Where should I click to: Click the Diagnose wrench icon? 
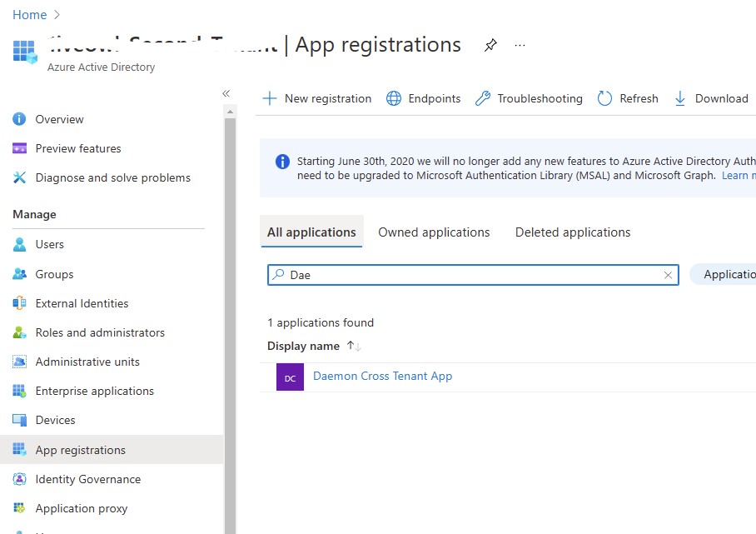point(19,177)
